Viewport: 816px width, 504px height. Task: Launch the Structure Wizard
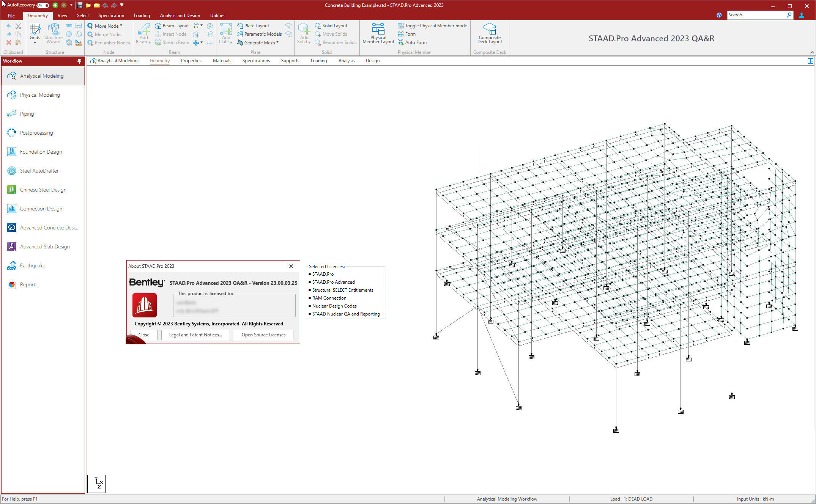[54, 33]
